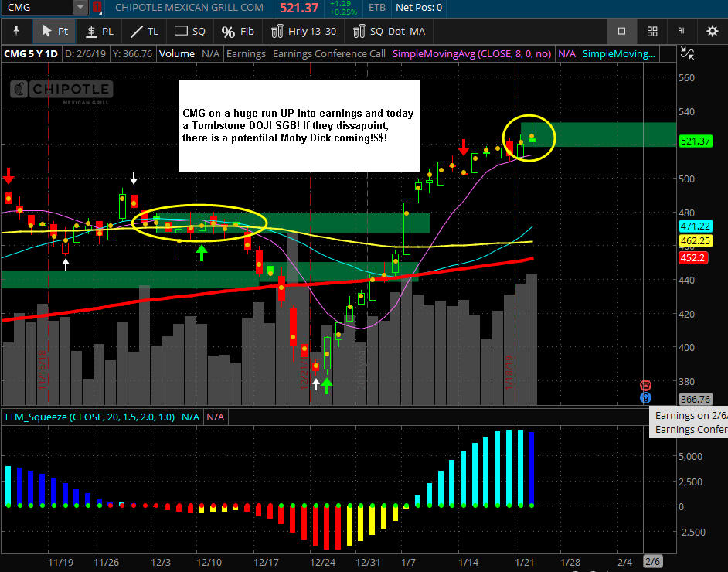Click the D: 2/6/19 date readout
Image resolution: width=728 pixels, height=572 pixels.
85,54
